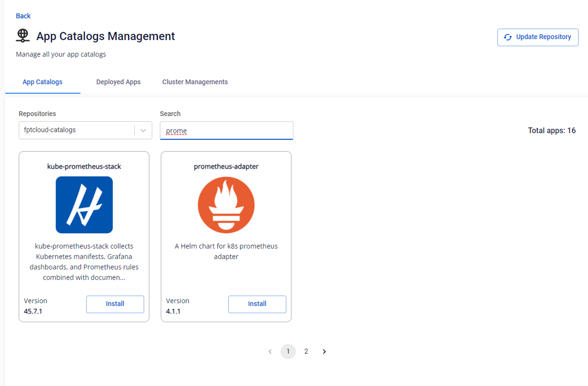Go to next page with right chevron
The width and height of the screenshot is (588, 386).
[x=324, y=351]
